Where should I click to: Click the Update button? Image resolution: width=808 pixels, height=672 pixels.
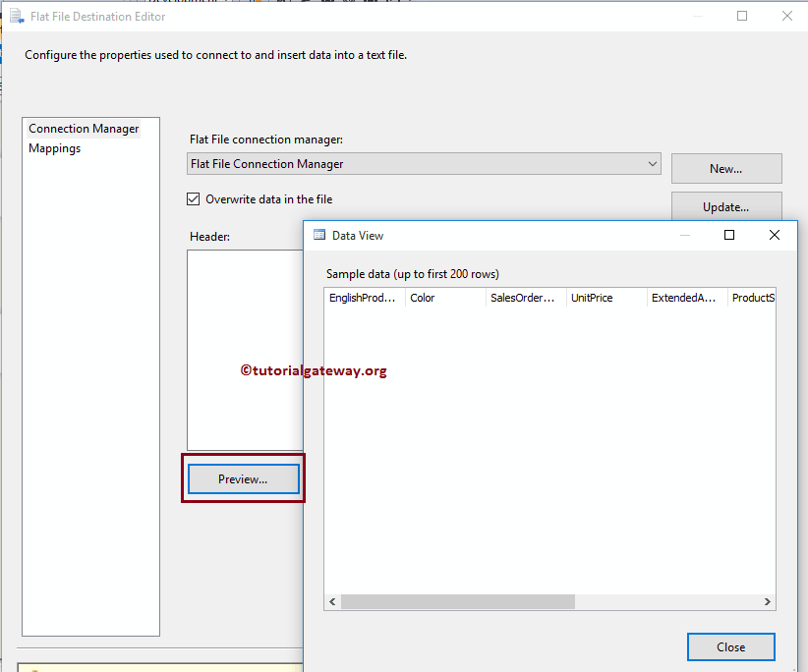point(726,206)
